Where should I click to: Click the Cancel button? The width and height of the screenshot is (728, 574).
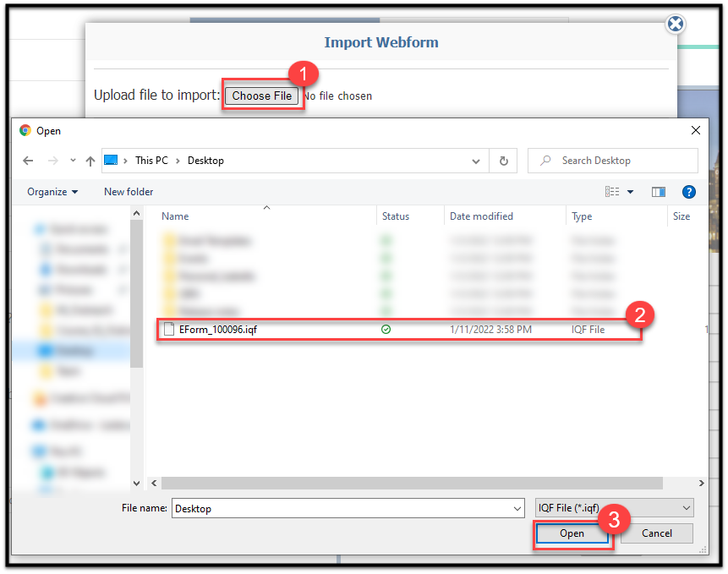point(656,533)
